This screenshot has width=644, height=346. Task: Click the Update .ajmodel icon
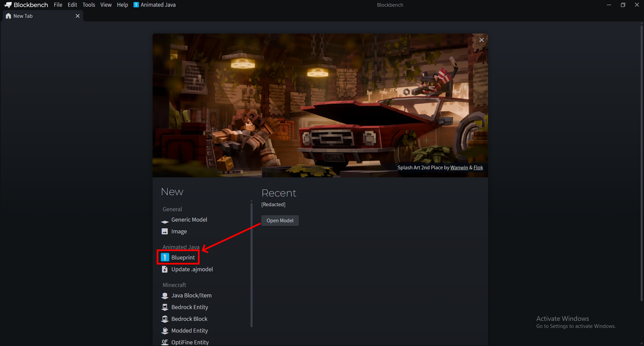pos(165,270)
